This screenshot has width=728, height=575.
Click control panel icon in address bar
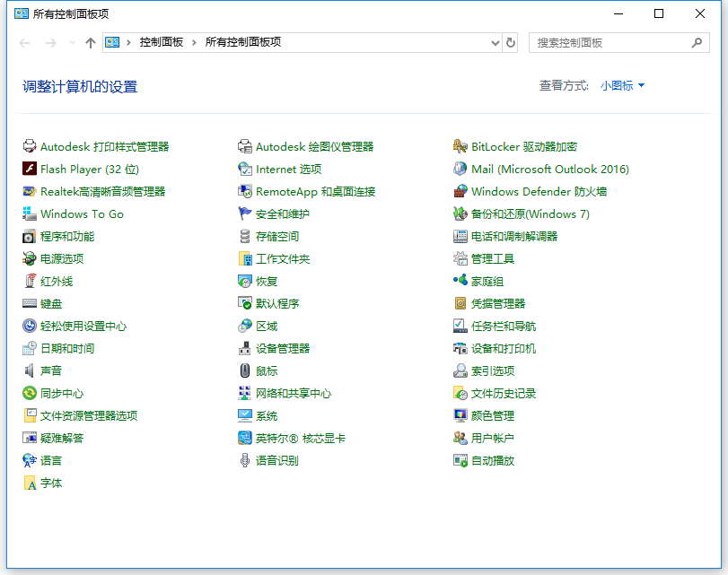112,43
